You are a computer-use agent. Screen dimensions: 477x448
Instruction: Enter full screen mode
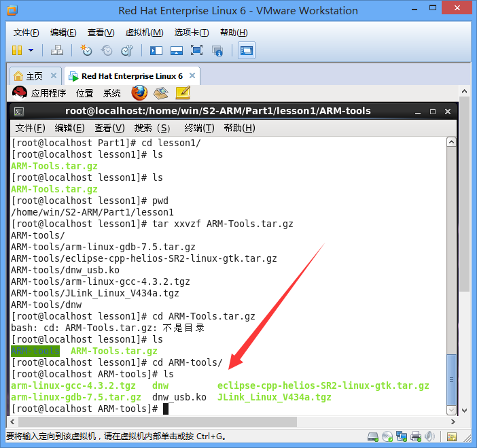tap(197, 50)
